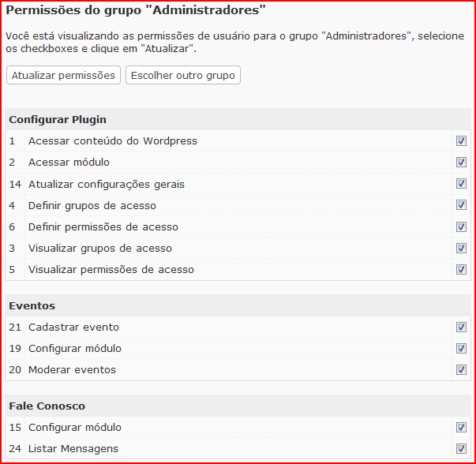The width and height of the screenshot is (476, 464).
Task: Toggle Definir grupos de acesso checkbox
Action: click(x=461, y=205)
